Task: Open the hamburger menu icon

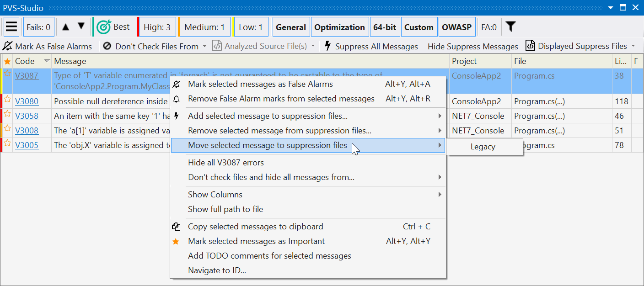Action: coord(11,27)
